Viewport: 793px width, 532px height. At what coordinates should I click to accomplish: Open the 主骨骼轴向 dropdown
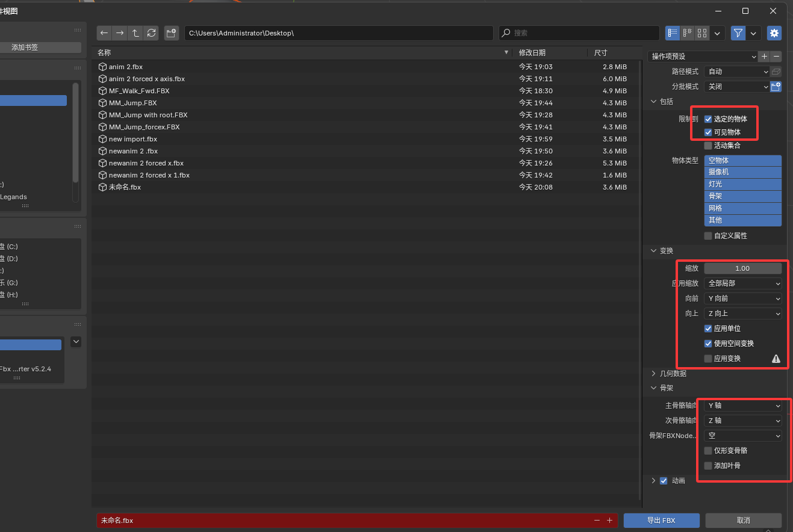tap(743, 406)
